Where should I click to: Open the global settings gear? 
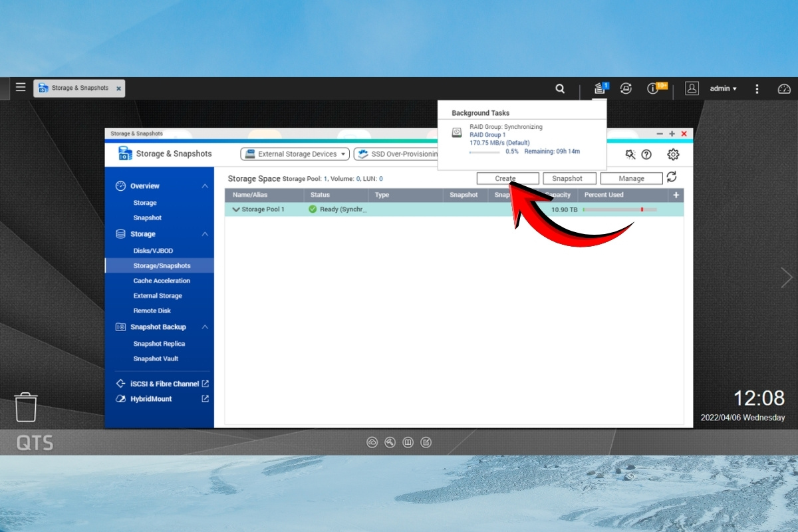click(673, 154)
